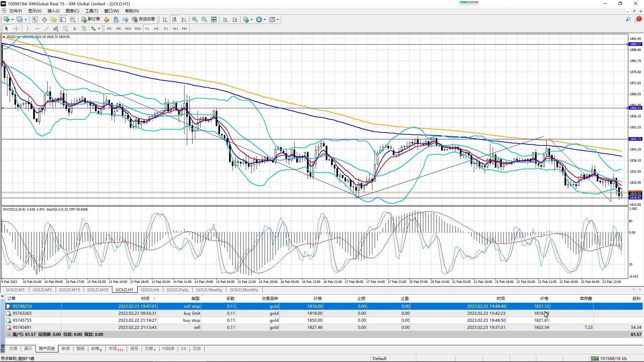Expand the indicators list dropdown arrow
644x362 pixels.
252,19
